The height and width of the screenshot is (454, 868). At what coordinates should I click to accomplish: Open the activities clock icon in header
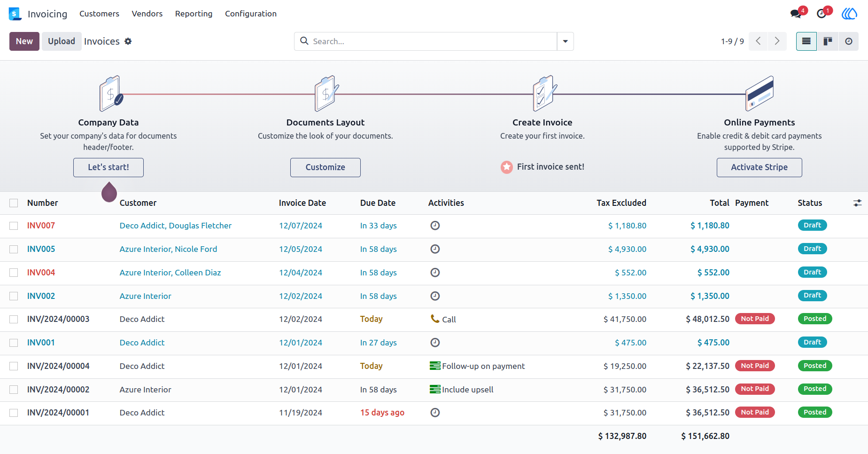(821, 14)
